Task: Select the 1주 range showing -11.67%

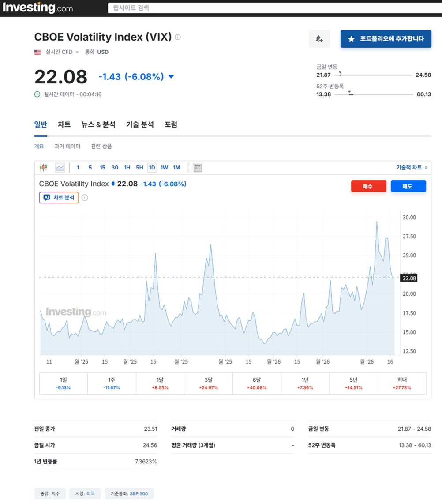Action: coord(112,384)
